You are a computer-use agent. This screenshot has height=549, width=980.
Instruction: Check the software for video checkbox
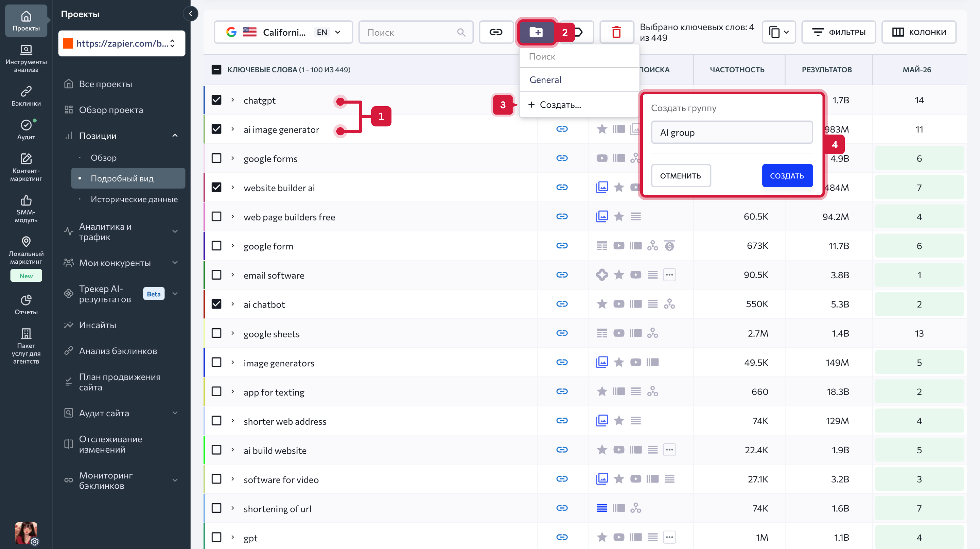[216, 479]
